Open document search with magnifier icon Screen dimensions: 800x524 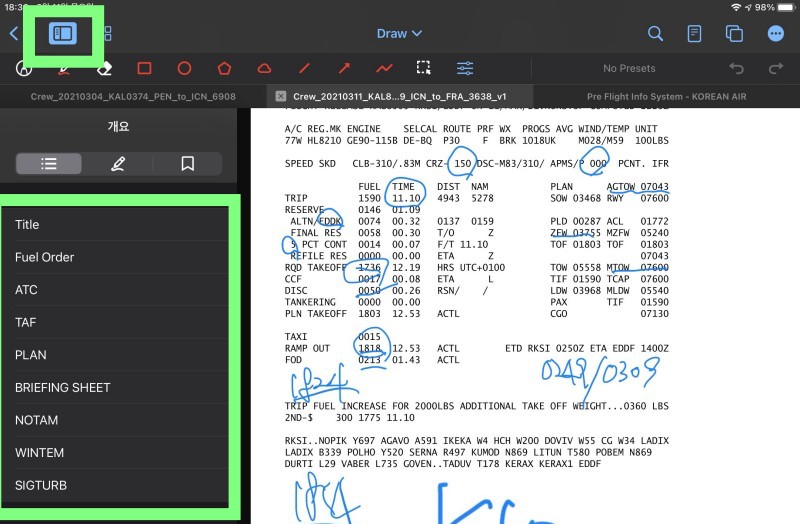(655, 34)
